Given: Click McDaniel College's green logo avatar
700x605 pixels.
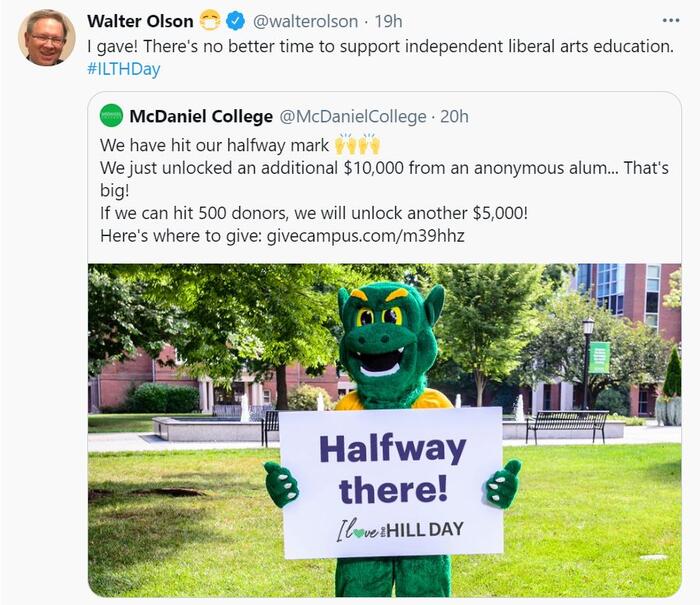Looking at the screenshot, I should (111, 116).
